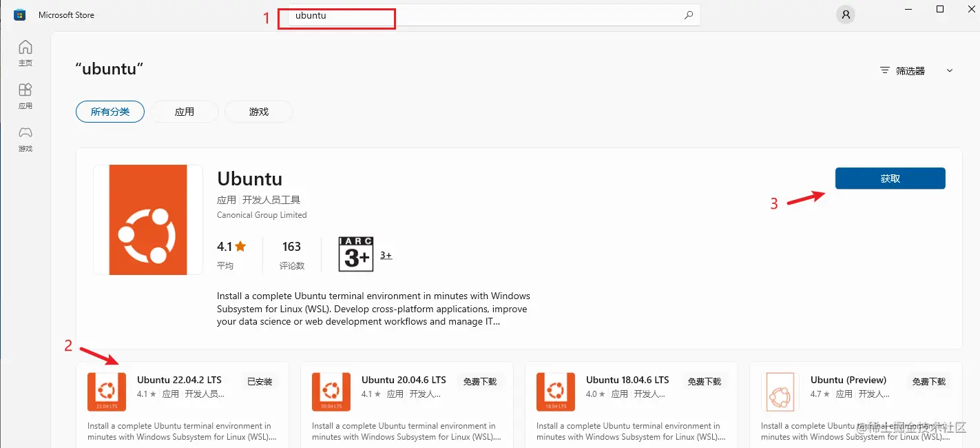Click 免费下载 on Ubuntu 20.04.6 LTS
980x448 pixels.
(480, 381)
